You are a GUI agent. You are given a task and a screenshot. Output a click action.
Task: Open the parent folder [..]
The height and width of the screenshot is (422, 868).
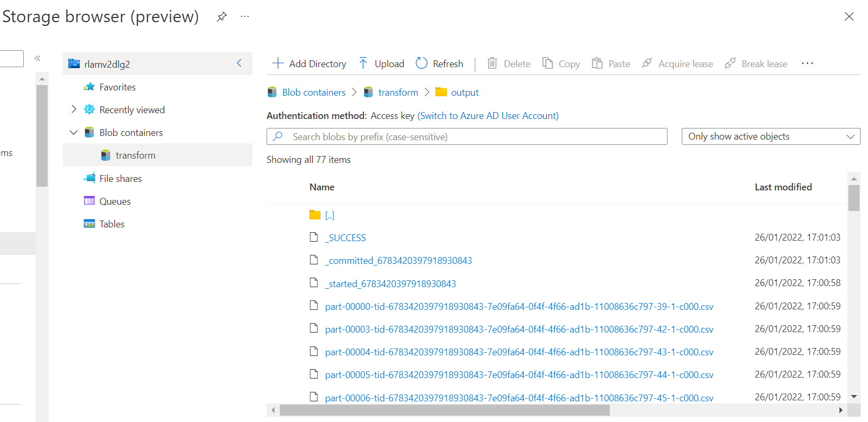(x=330, y=215)
